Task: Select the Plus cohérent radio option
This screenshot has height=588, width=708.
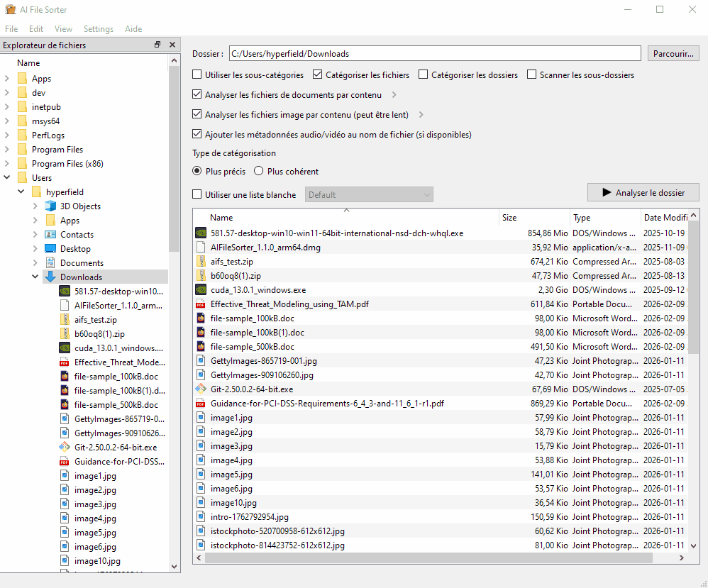Action: (x=259, y=171)
